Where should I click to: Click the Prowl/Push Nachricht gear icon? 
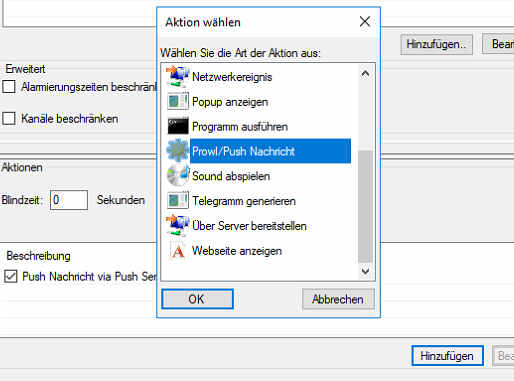[x=178, y=151]
